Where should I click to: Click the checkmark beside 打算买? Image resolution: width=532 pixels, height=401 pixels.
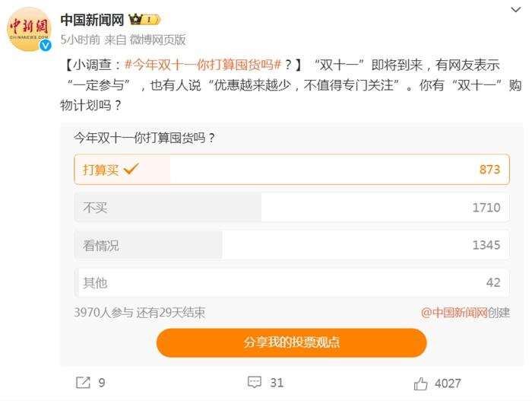click(x=131, y=169)
